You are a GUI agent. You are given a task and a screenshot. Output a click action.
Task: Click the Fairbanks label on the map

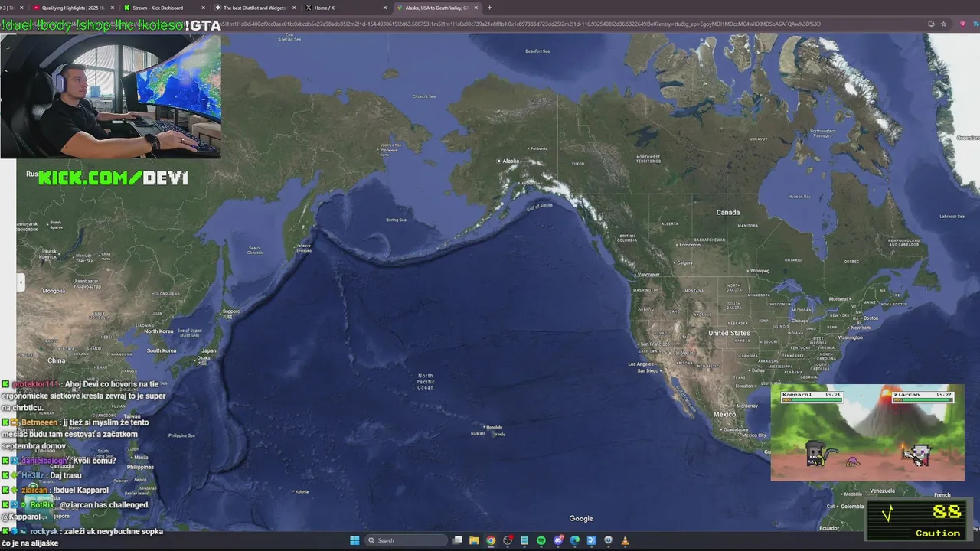pyautogui.click(x=541, y=148)
